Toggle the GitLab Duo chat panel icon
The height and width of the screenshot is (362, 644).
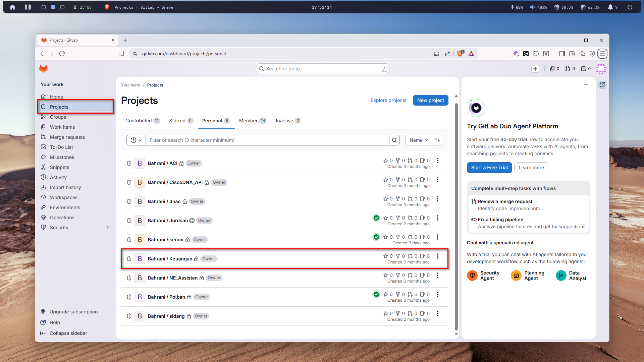[x=602, y=85]
